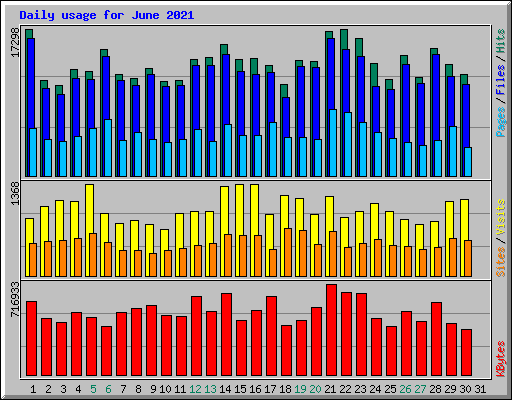Select the 'KBytes' legend label

pos(500,359)
